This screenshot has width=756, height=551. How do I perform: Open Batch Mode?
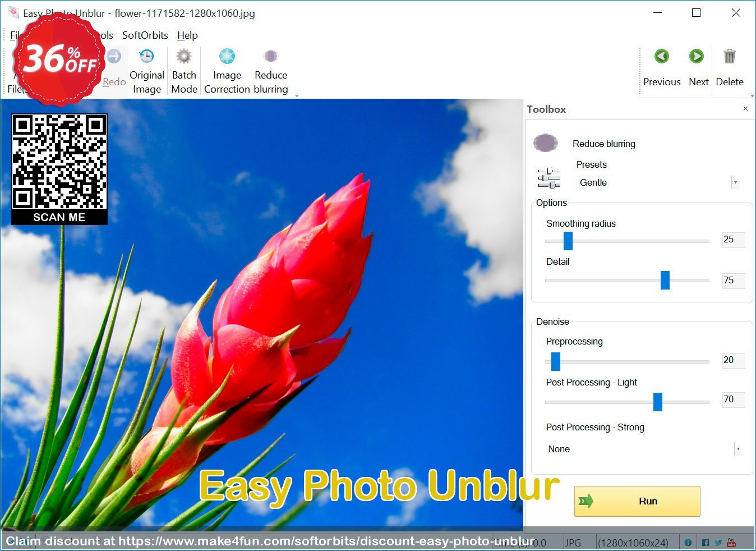pos(184,71)
